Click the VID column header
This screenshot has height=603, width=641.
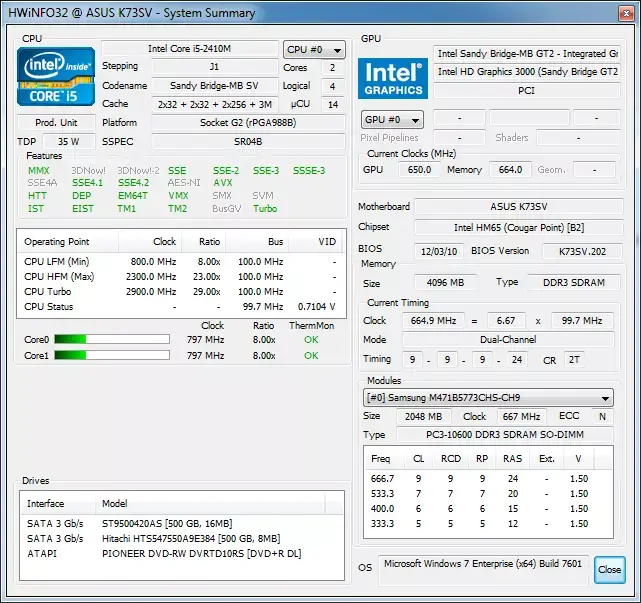[317, 242]
